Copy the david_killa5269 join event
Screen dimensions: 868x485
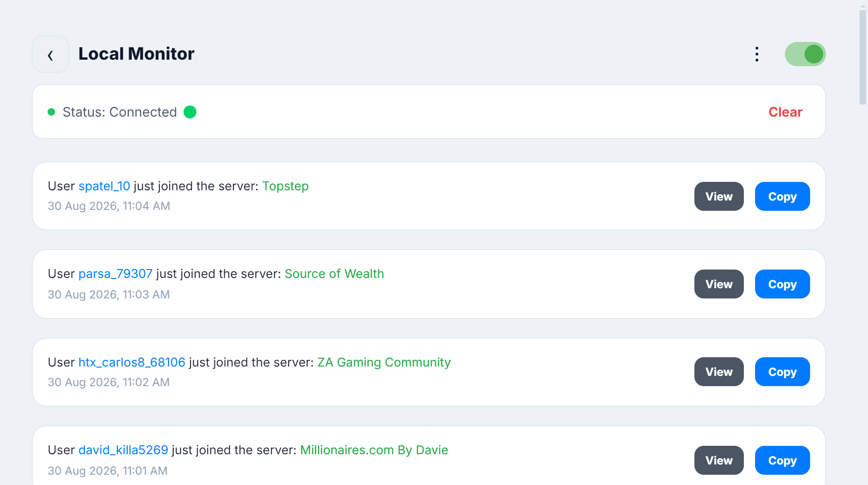click(x=783, y=460)
